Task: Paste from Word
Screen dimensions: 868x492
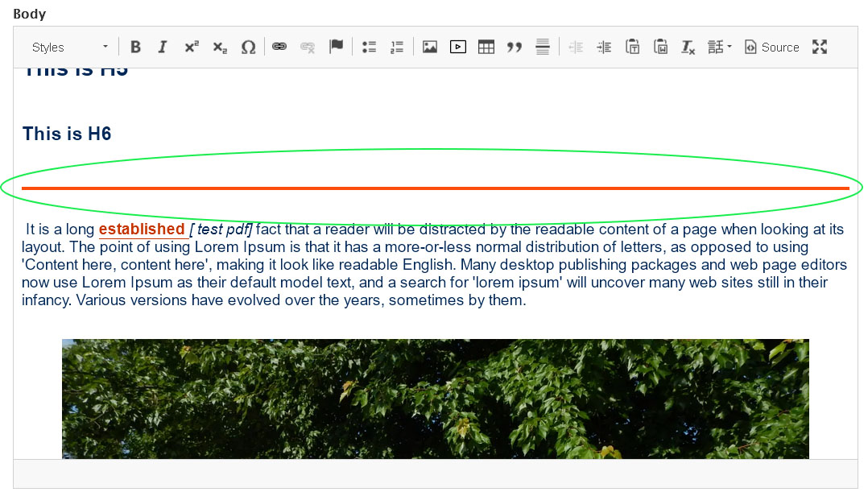Action: pos(660,47)
